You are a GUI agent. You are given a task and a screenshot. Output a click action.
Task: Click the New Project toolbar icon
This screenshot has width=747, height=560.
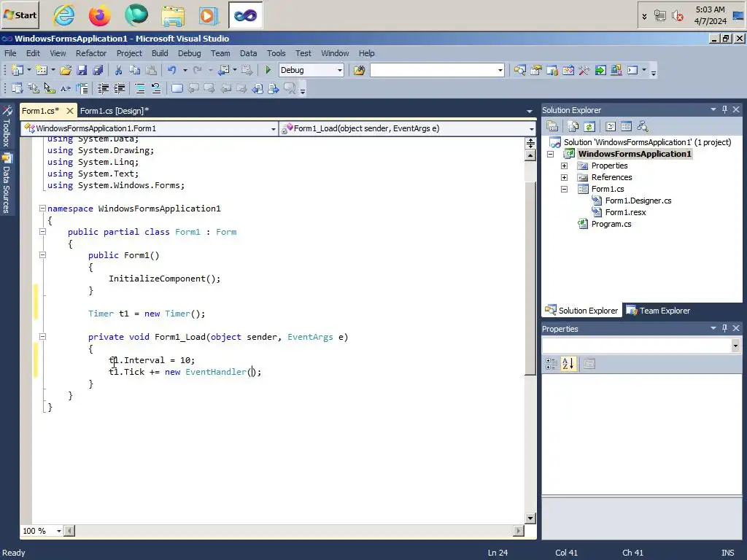coord(18,71)
